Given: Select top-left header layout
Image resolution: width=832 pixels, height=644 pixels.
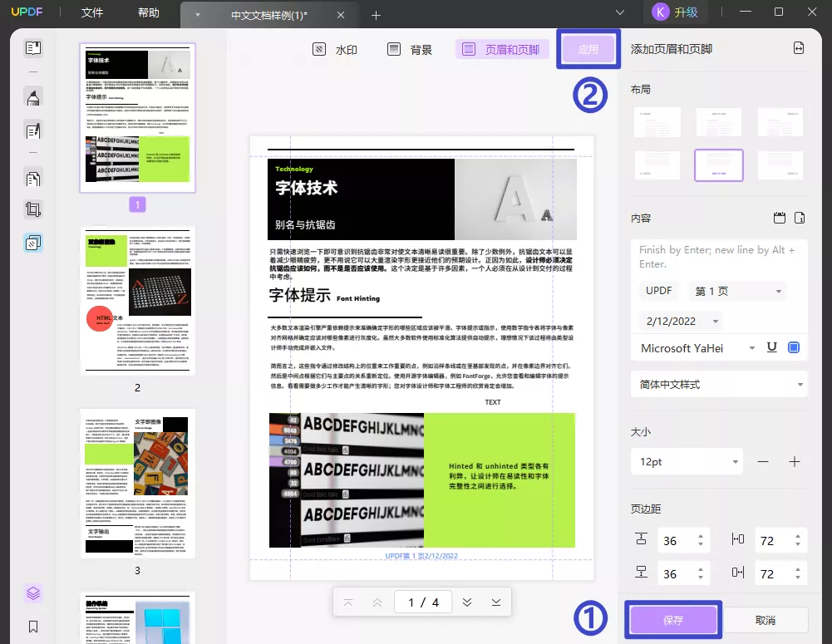Looking at the screenshot, I should coord(657,122).
